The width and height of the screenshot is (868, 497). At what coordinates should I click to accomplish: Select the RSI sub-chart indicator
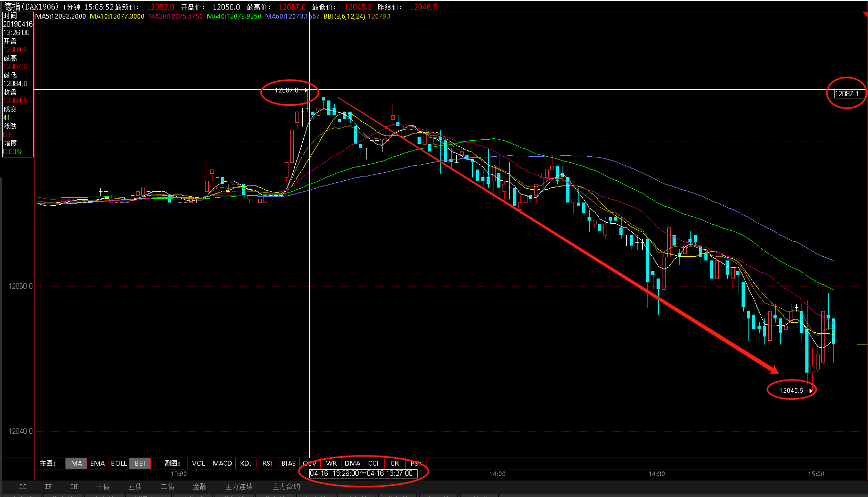267,464
